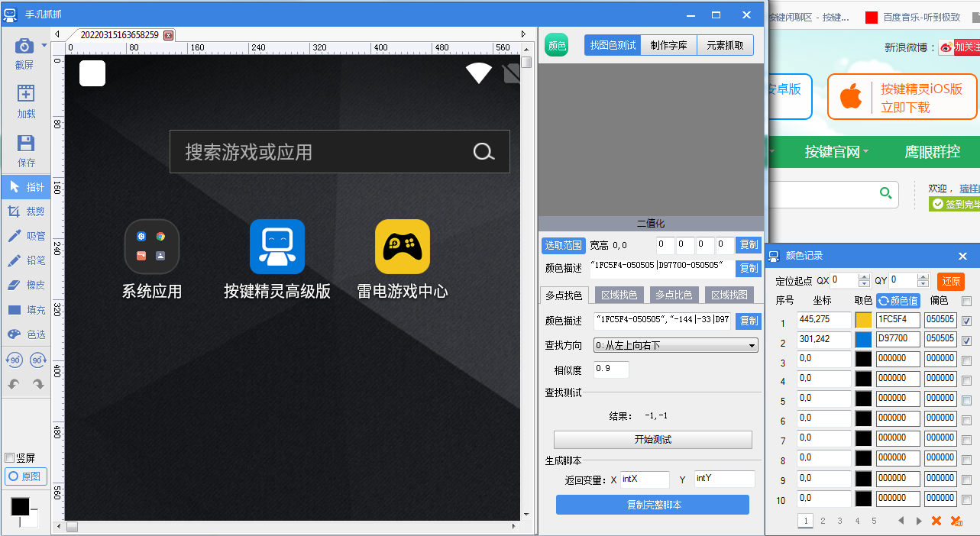Increase the QX spinner value
This screenshot has height=536, width=980.
point(864,277)
